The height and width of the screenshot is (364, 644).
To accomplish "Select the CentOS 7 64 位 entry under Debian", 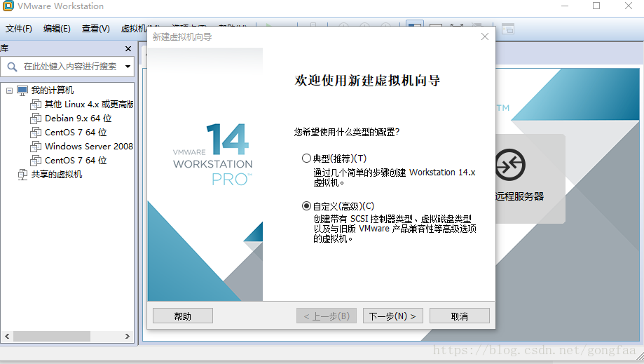I will coord(76,133).
